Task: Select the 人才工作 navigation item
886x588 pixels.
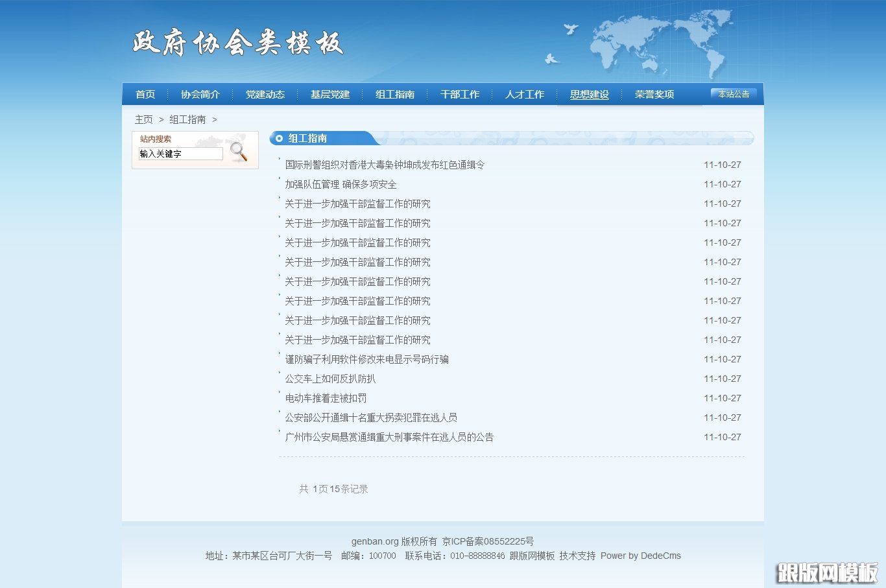Action: (524, 94)
